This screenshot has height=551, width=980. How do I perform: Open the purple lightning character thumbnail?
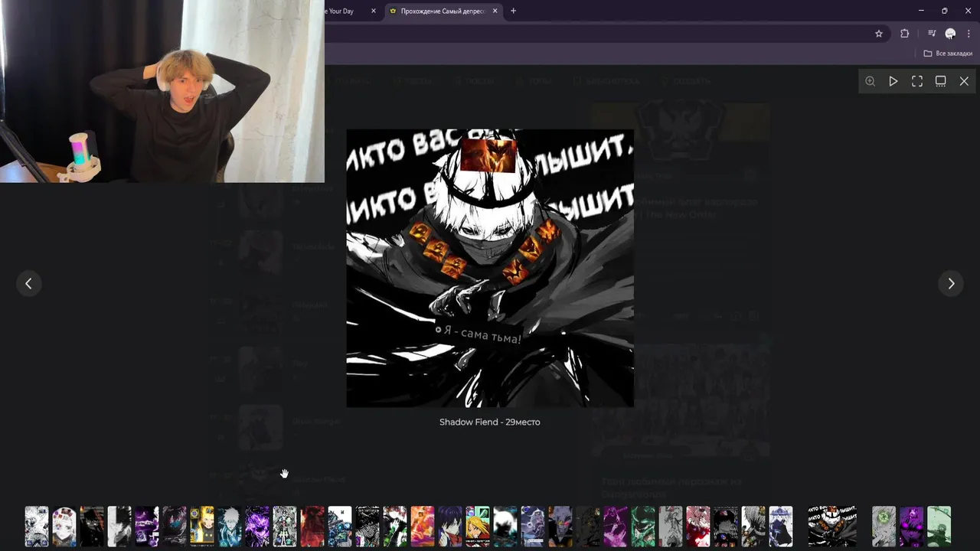tap(257, 526)
